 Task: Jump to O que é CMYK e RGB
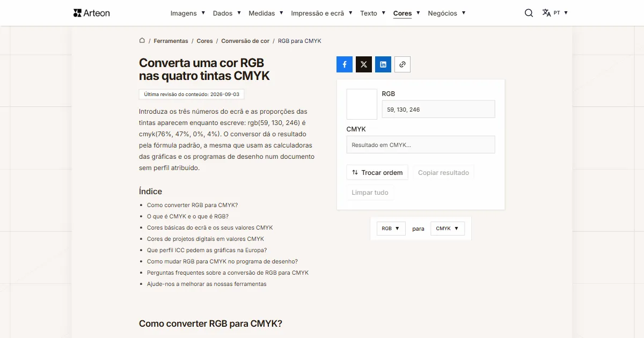click(188, 216)
